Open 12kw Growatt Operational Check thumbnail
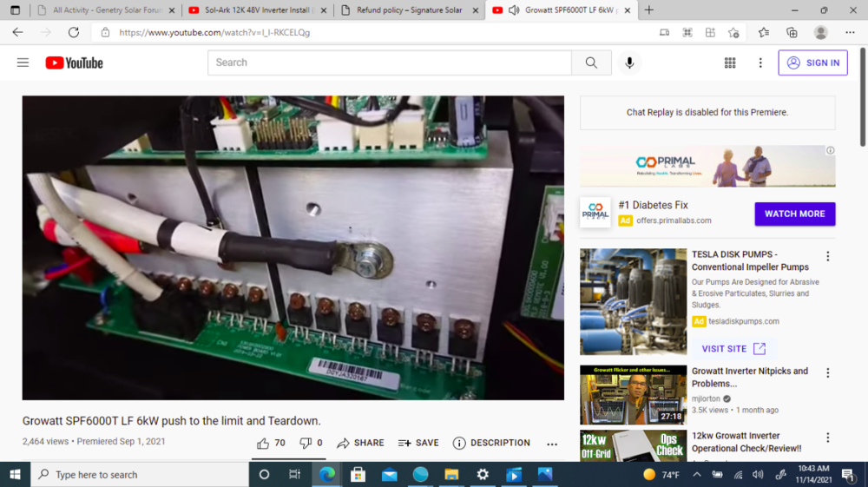This screenshot has width=868, height=487. tap(634, 445)
